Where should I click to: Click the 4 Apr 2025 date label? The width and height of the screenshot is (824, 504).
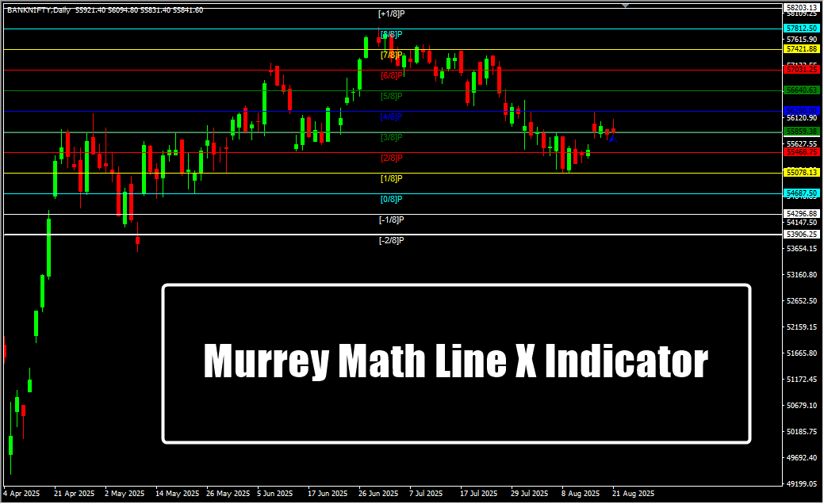pyautogui.click(x=21, y=493)
